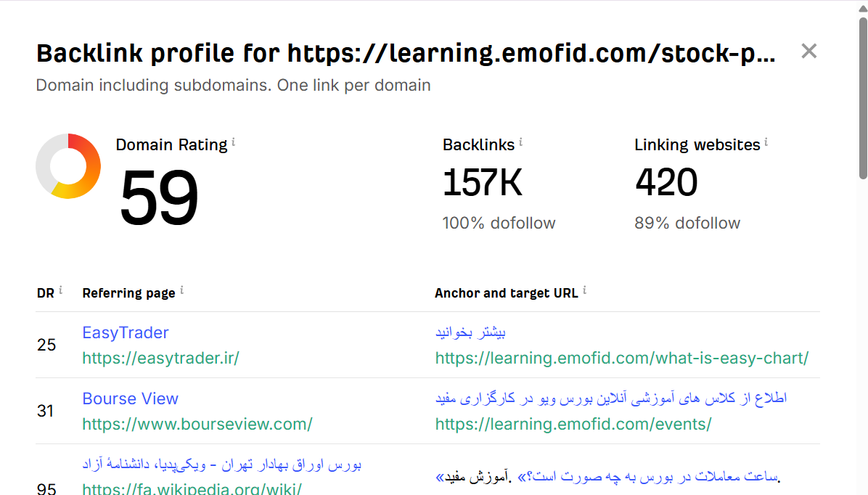Image resolution: width=868 pixels, height=495 pixels.
Task: Click the Anchor and target URL info icon
Action: point(584,290)
